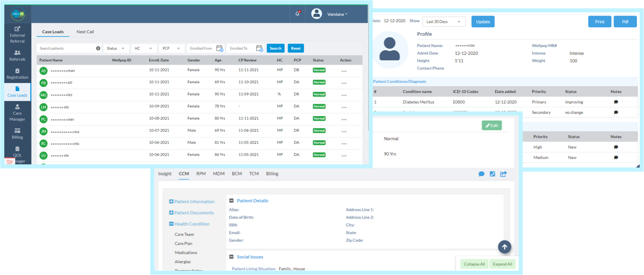Open the Status filter dropdown
This screenshot has height=275, width=644.
pyautogui.click(x=116, y=48)
